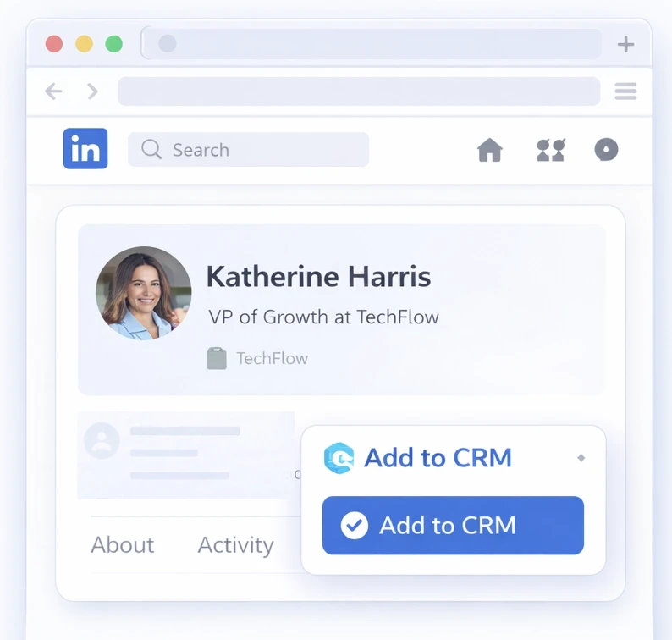The height and width of the screenshot is (640, 672).
Task: Click the magnifying glass search icon
Action: pyautogui.click(x=151, y=149)
